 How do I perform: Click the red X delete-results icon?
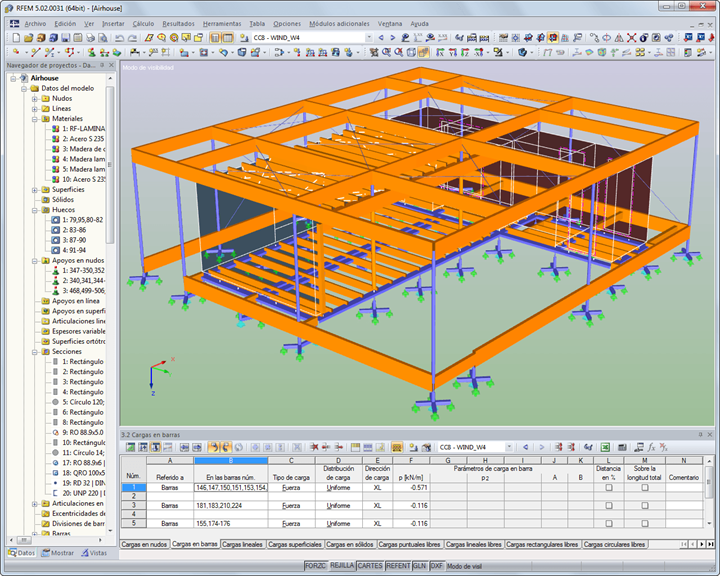[631, 38]
